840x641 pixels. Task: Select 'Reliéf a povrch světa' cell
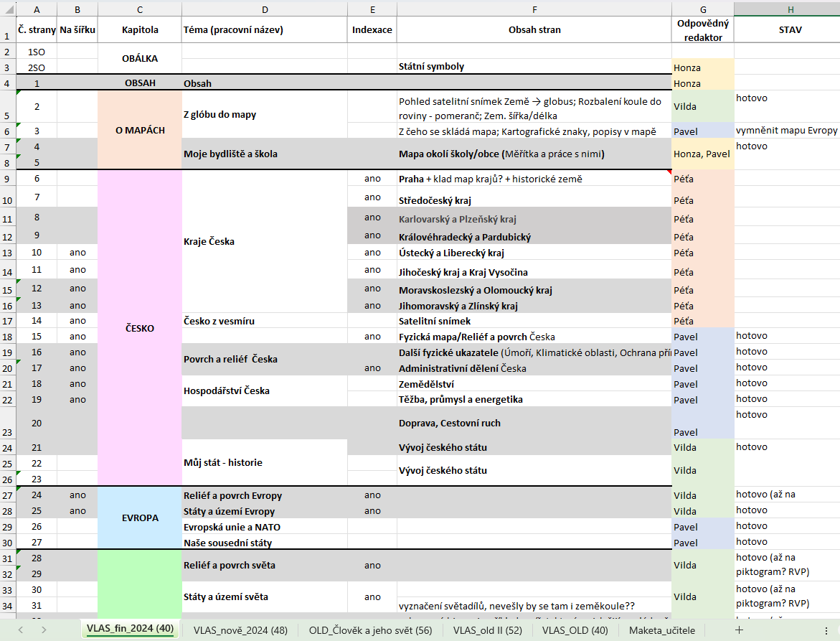click(x=265, y=566)
